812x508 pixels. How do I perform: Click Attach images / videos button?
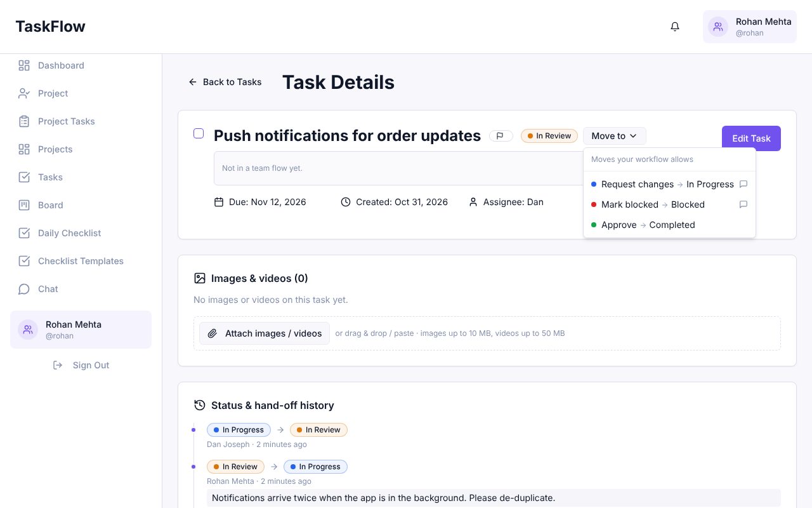point(265,333)
